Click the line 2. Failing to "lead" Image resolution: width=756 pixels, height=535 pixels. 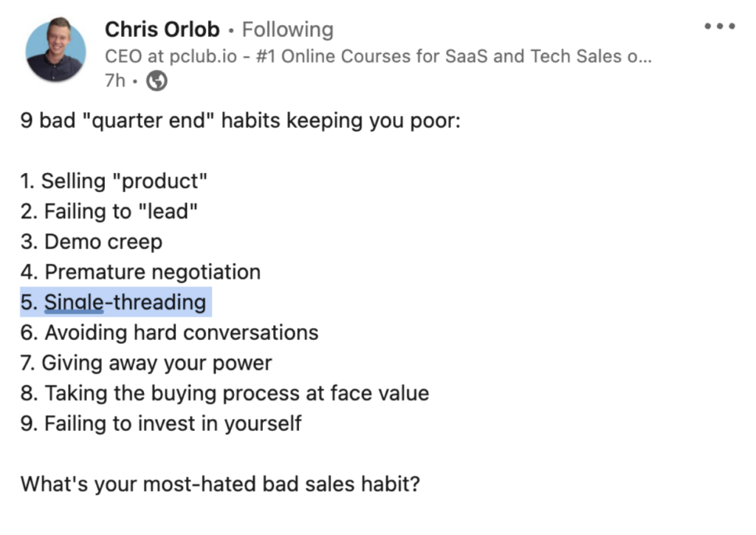point(109,211)
